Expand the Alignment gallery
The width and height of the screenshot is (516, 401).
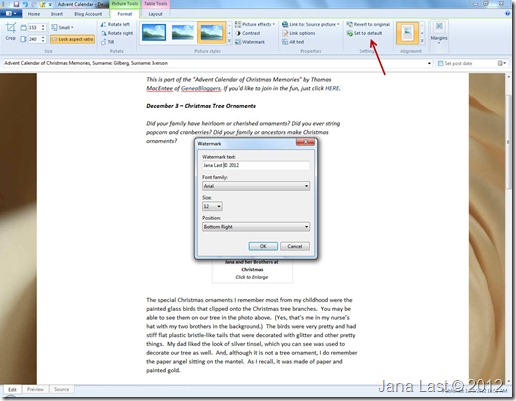coord(422,41)
